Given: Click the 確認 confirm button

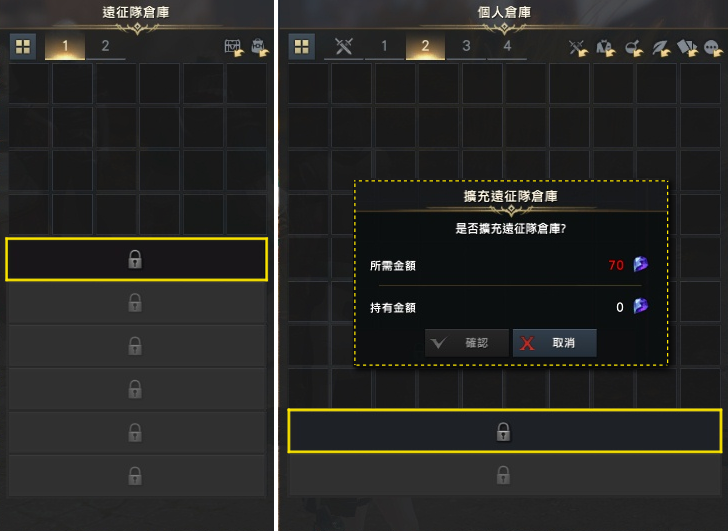Looking at the screenshot, I should 467,343.
